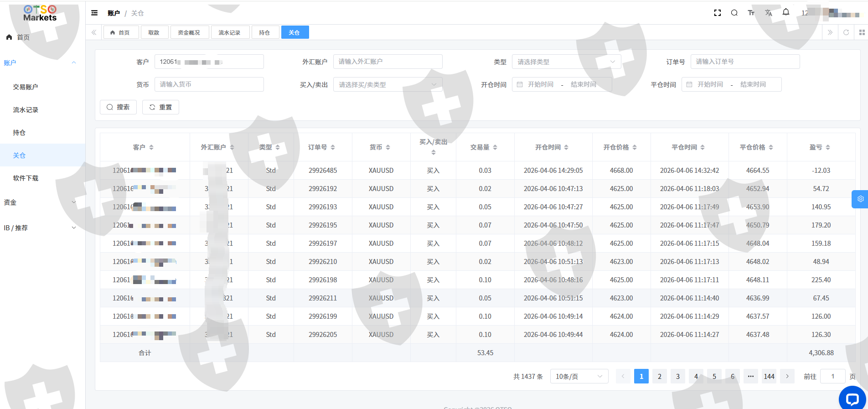Switch to the 持仓 tab
Image resolution: width=868 pixels, height=409 pixels.
tap(264, 32)
